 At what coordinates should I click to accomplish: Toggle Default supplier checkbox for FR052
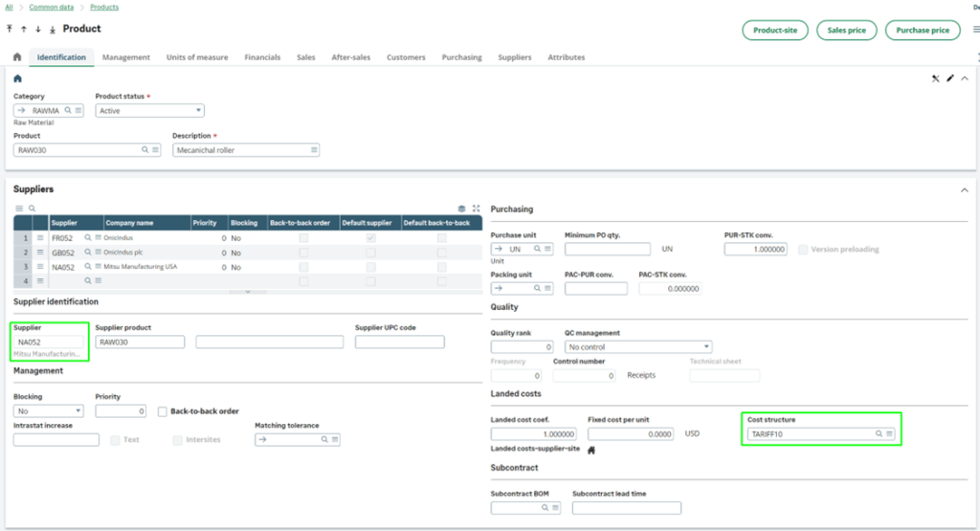[370, 237]
